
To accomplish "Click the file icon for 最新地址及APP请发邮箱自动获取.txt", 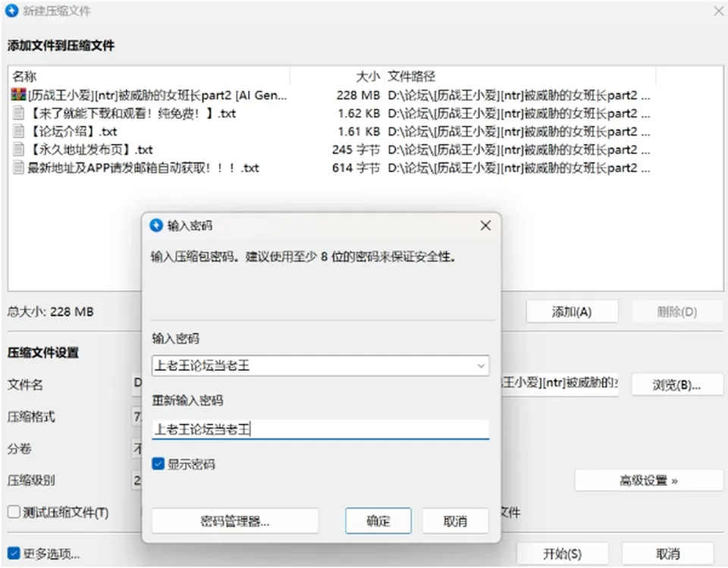I will [x=18, y=168].
